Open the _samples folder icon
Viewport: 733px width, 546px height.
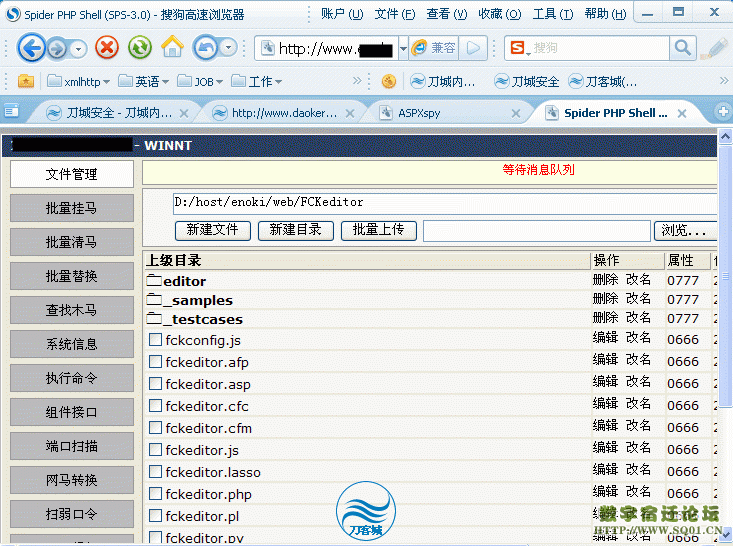pos(154,300)
